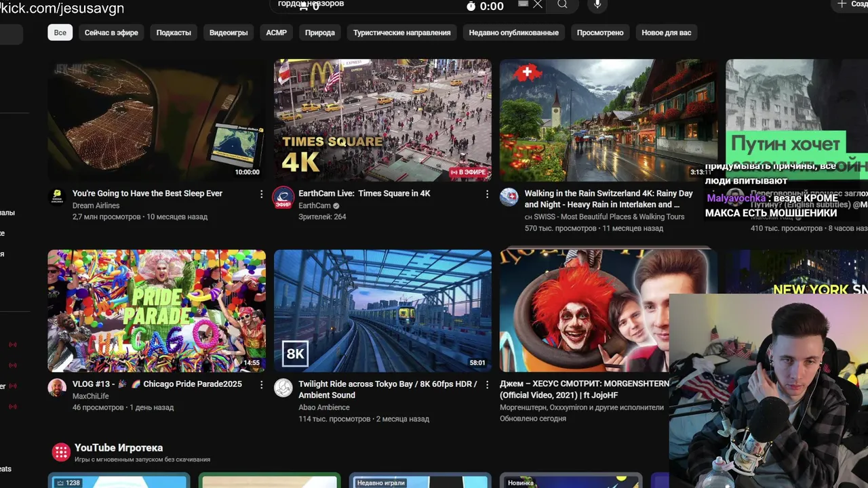Viewport: 868px width, 488px height.
Task: Select the 'Природа' chip
Action: (320, 33)
